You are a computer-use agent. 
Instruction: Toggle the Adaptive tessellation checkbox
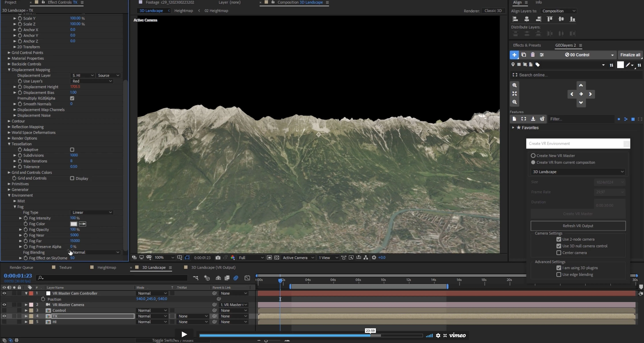point(72,149)
